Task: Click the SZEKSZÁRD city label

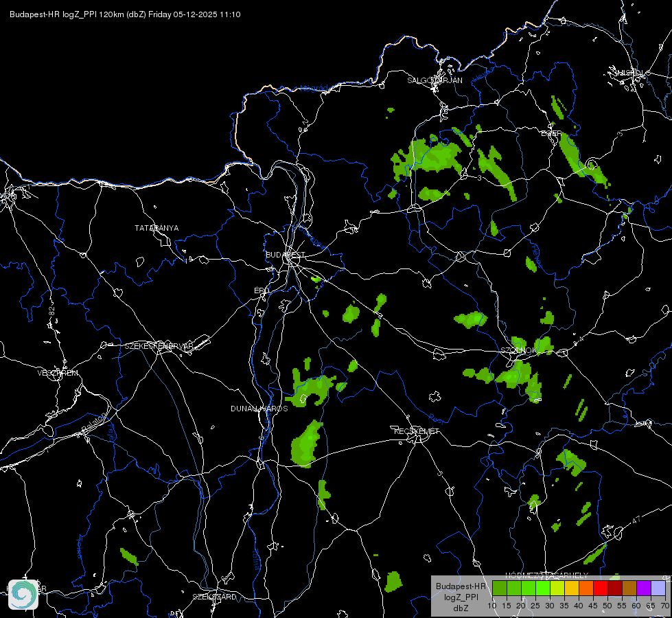Action: tap(214, 597)
